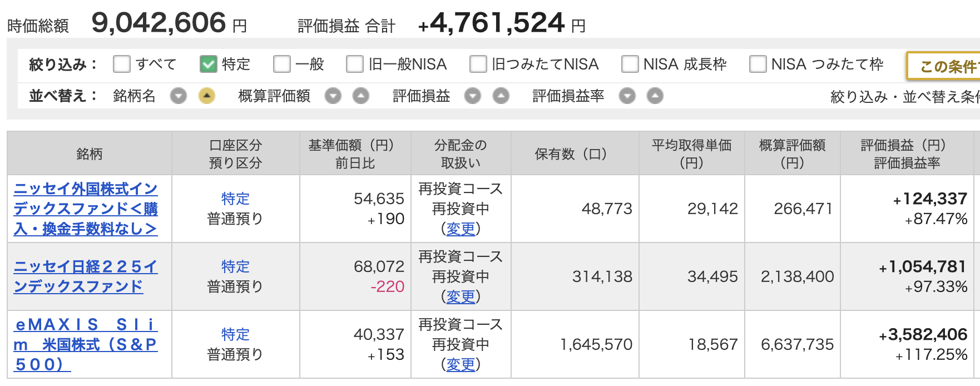Sort 評価損益率 with the down arrow icon
This screenshot has width=980, height=386.
point(627,96)
